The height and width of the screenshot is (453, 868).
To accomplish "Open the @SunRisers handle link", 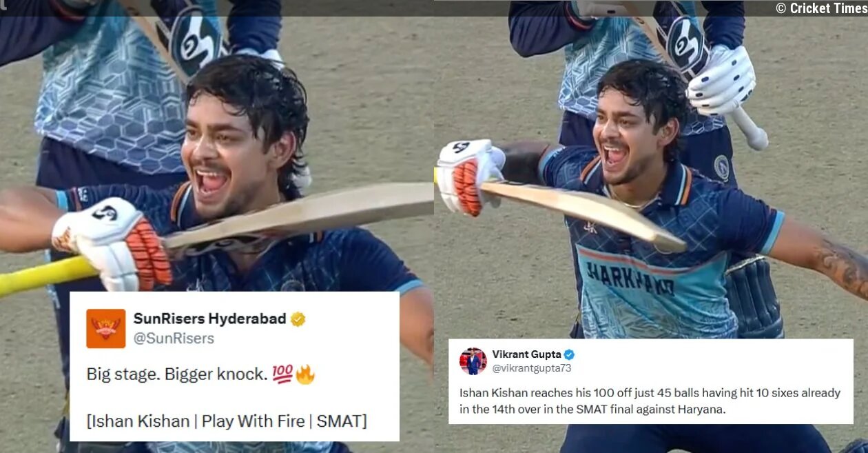I will [x=174, y=339].
